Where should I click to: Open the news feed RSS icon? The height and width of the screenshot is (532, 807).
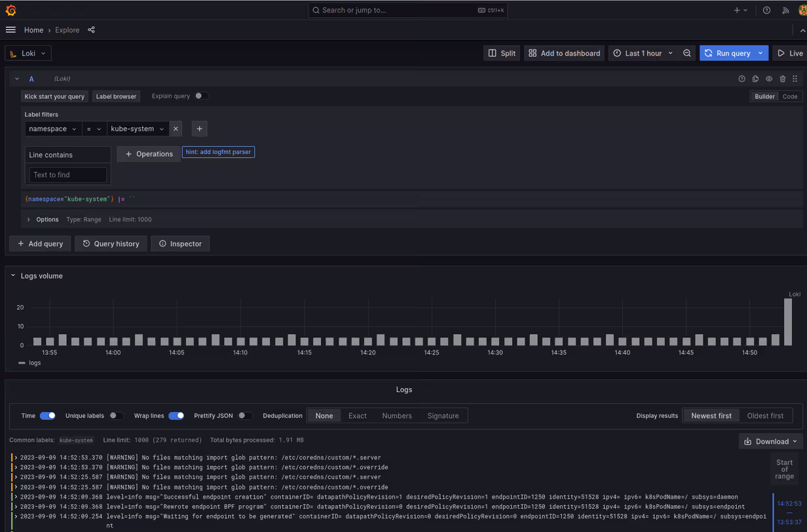coord(785,10)
